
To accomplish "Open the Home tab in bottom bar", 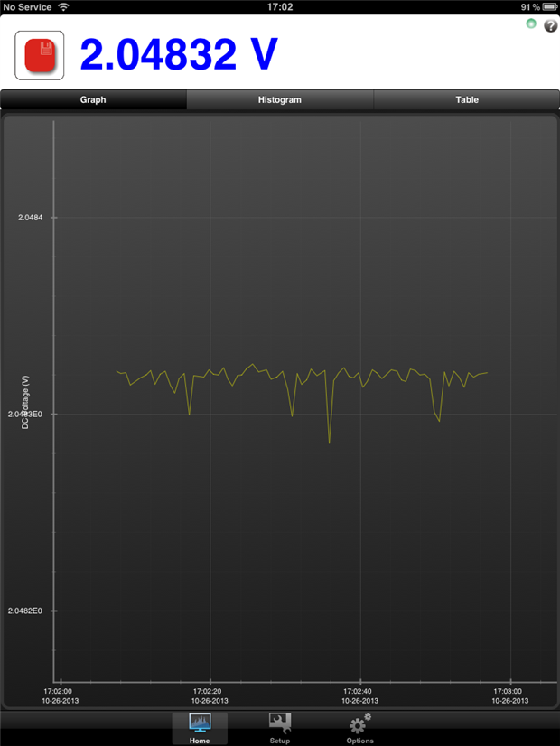I will 200,729.
